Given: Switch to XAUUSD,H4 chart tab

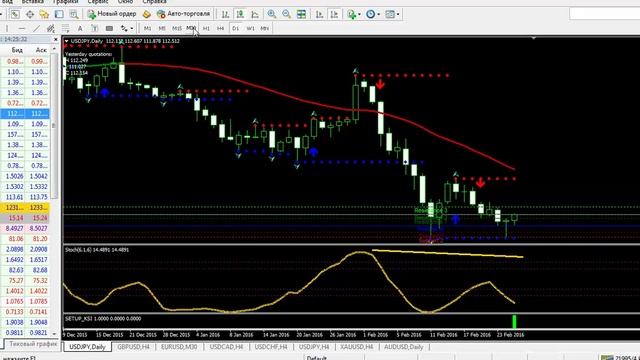Looking at the screenshot, I should pos(356,347).
